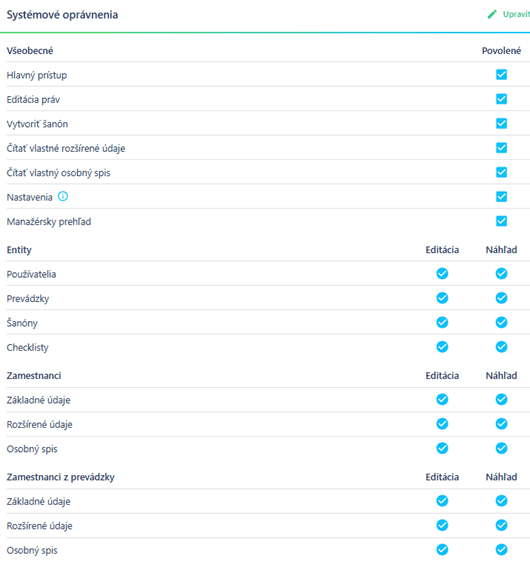Viewport: 530px width, 564px height.
Task: Toggle Čítať vlastné rozšírené údaje checkbox
Action: pyautogui.click(x=501, y=148)
